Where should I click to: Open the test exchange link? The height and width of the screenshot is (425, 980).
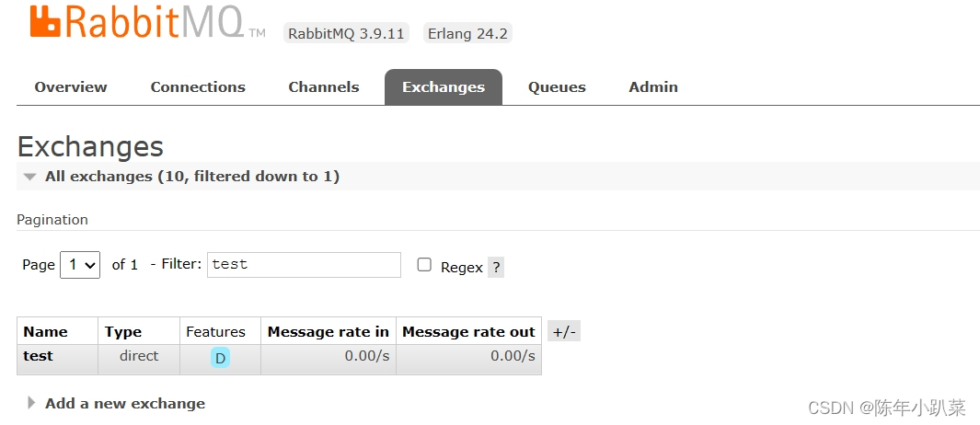(x=38, y=356)
